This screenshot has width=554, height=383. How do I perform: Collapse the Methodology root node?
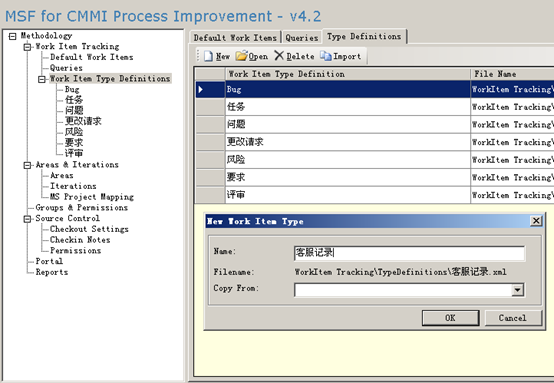click(13, 36)
